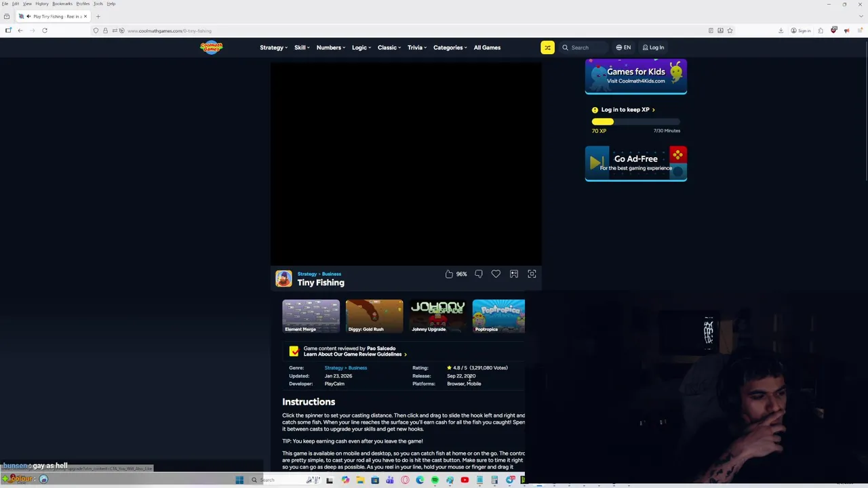Bookmark this page with the star icon
This screenshot has width=868, height=488.
pyautogui.click(x=730, y=30)
